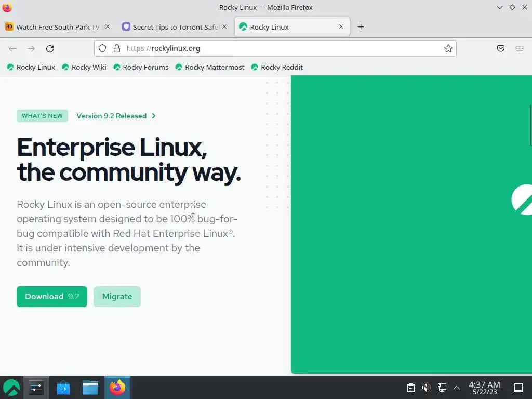The width and height of the screenshot is (532, 399).
Task: Open Rocky Reddit bookmark
Action: click(277, 67)
